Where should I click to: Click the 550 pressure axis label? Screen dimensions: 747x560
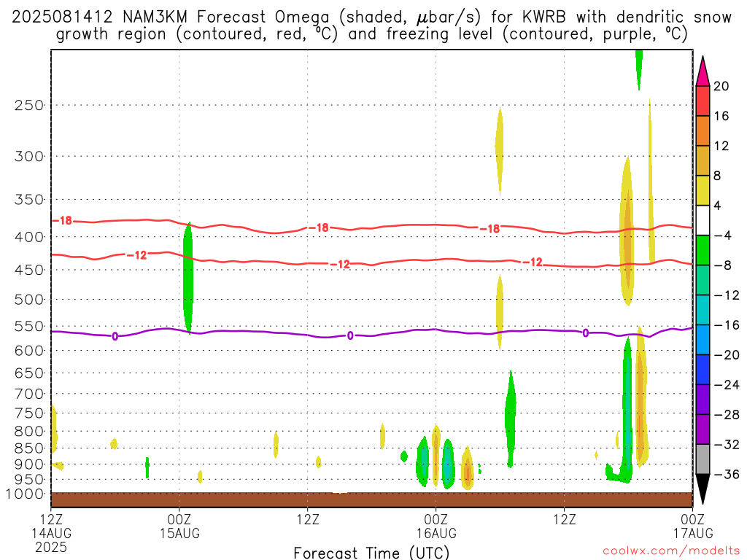(29, 326)
